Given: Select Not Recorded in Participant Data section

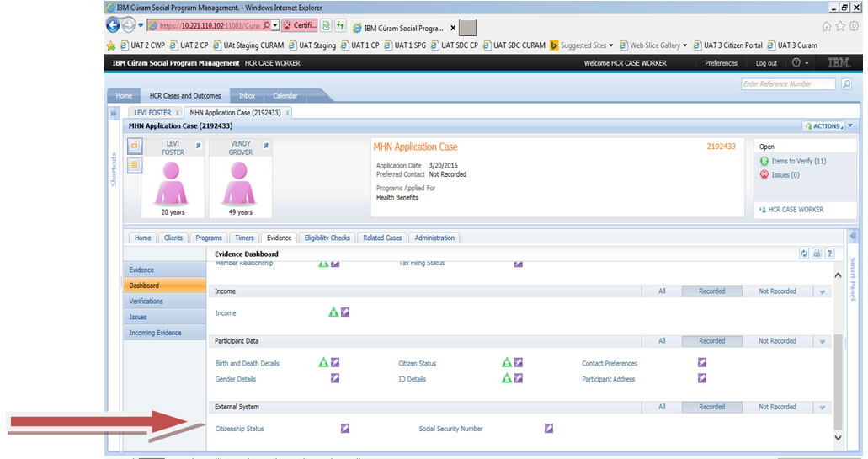Looking at the screenshot, I should (x=777, y=341).
